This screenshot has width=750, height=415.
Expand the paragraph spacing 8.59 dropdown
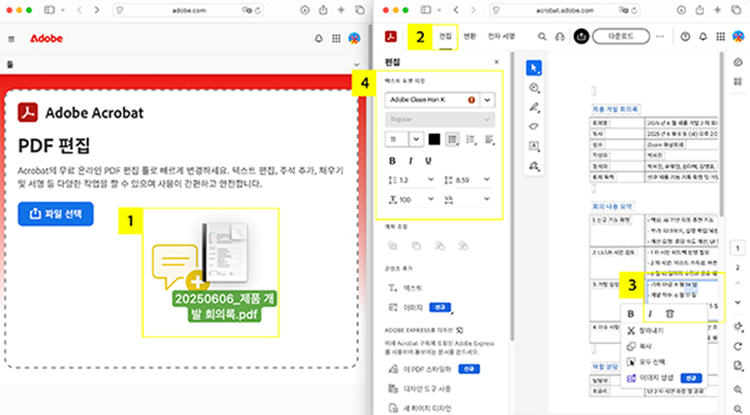pos(486,180)
